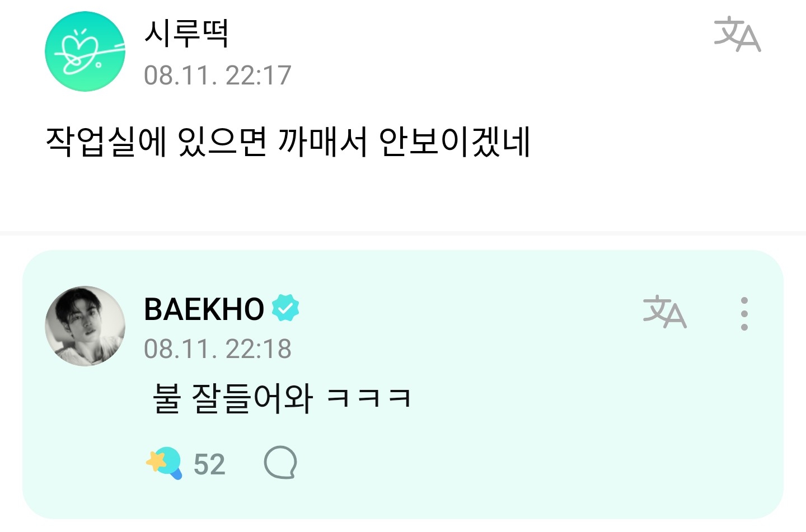The image size is (806, 532).
Task: Click the gray divider below 시루떡's post
Action: point(403,233)
